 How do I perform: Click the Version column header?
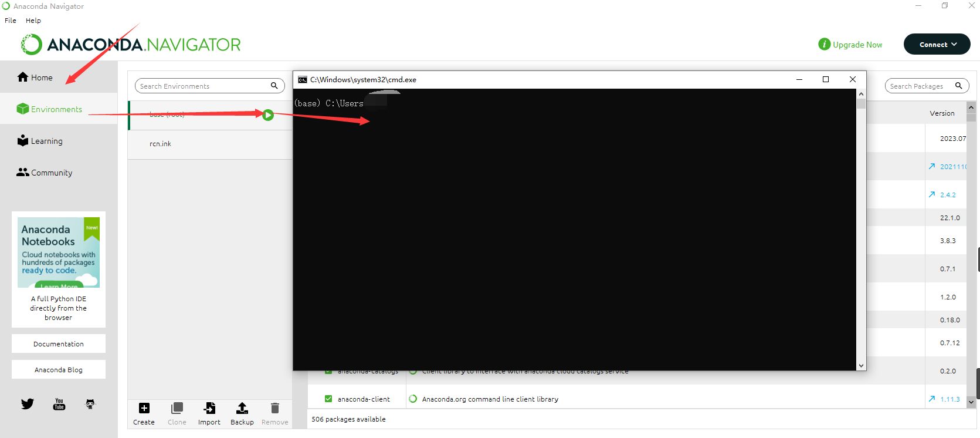click(942, 113)
